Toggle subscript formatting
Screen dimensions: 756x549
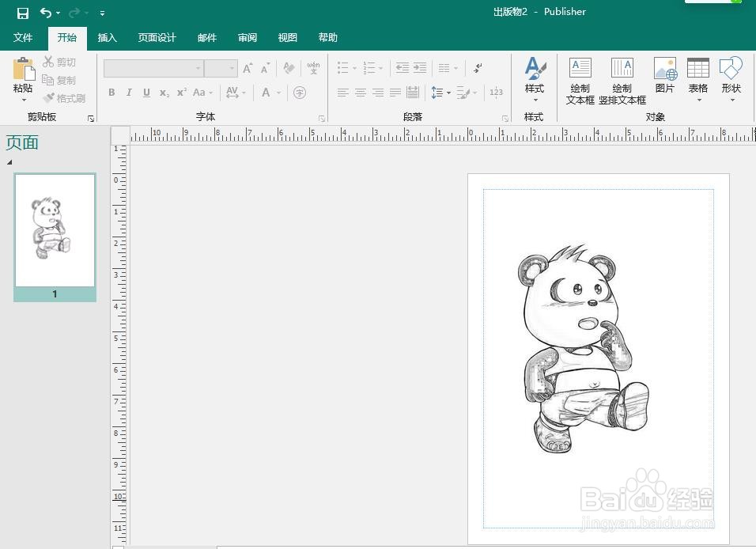click(164, 92)
